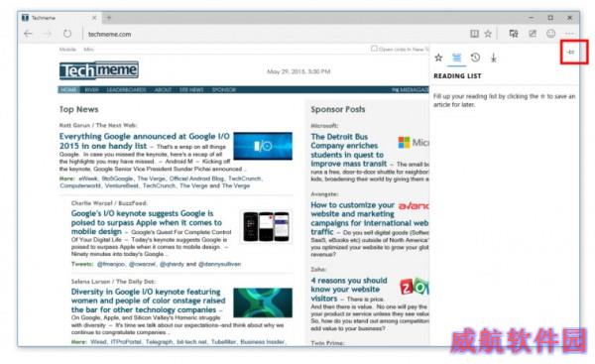Select the Reading list hub icon
Viewport: 595px width, 364px height.
pos(457,58)
